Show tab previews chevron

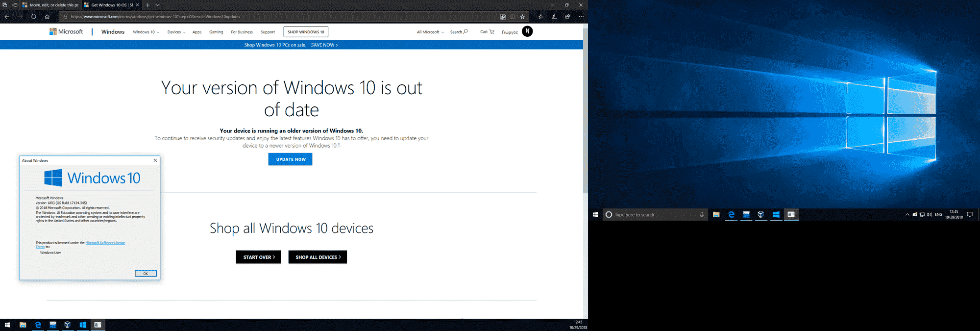158,5
